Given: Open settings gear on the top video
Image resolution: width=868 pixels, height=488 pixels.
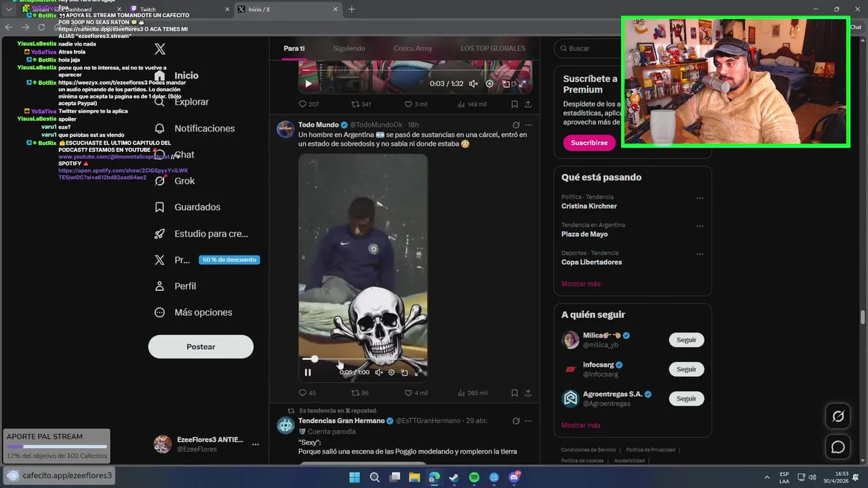Looking at the screenshot, I should 490,83.
